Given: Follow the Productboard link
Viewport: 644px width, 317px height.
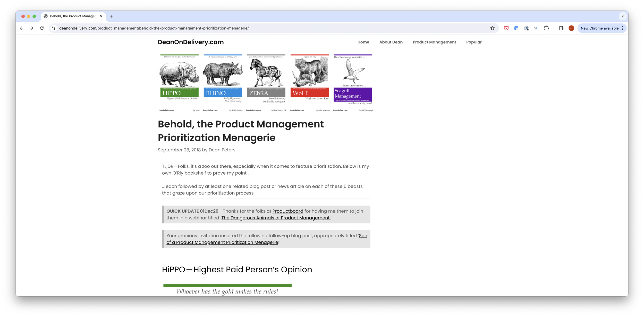Looking at the screenshot, I should tap(288, 211).
